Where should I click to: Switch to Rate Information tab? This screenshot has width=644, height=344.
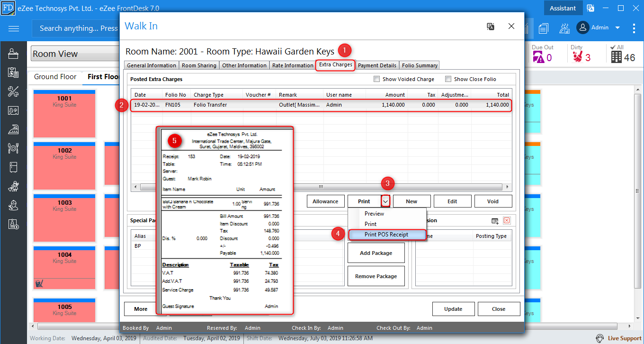pyautogui.click(x=293, y=65)
